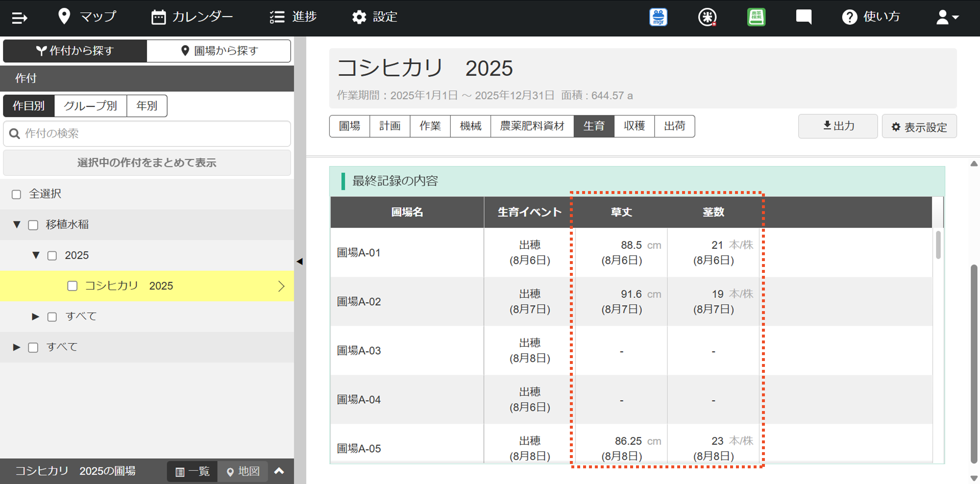
Task: Open the 進捗 progress view
Action: pos(293,17)
